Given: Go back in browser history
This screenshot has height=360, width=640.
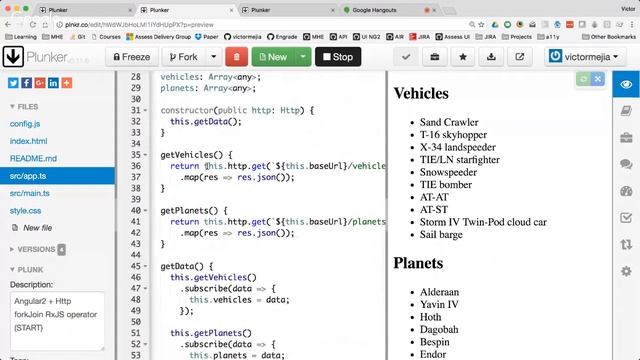Looking at the screenshot, I should (x=8, y=24).
